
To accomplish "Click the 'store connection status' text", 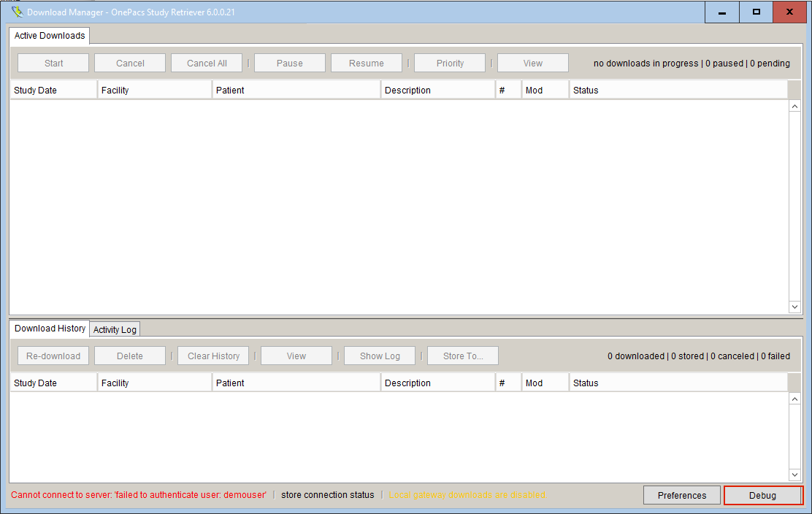I will click(x=327, y=495).
